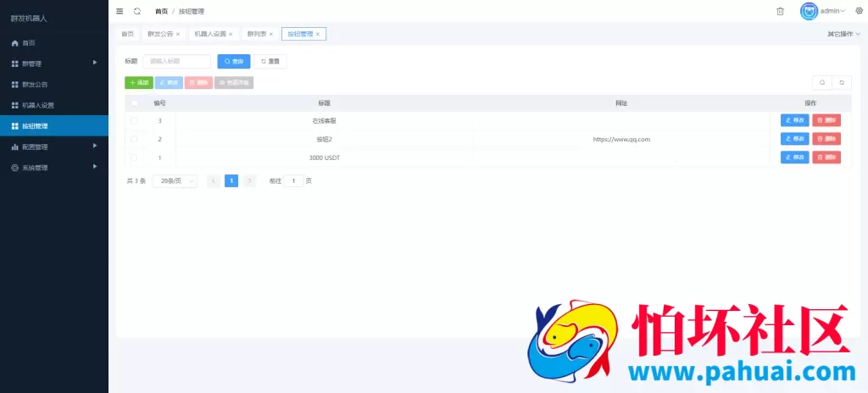Select the checkbox for row 3000 USDT
Image resolution: width=868 pixels, height=393 pixels.
(x=134, y=158)
